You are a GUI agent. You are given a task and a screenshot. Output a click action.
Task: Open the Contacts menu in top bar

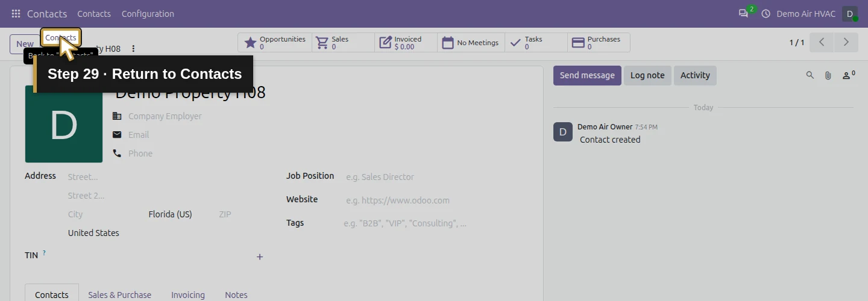click(x=94, y=13)
